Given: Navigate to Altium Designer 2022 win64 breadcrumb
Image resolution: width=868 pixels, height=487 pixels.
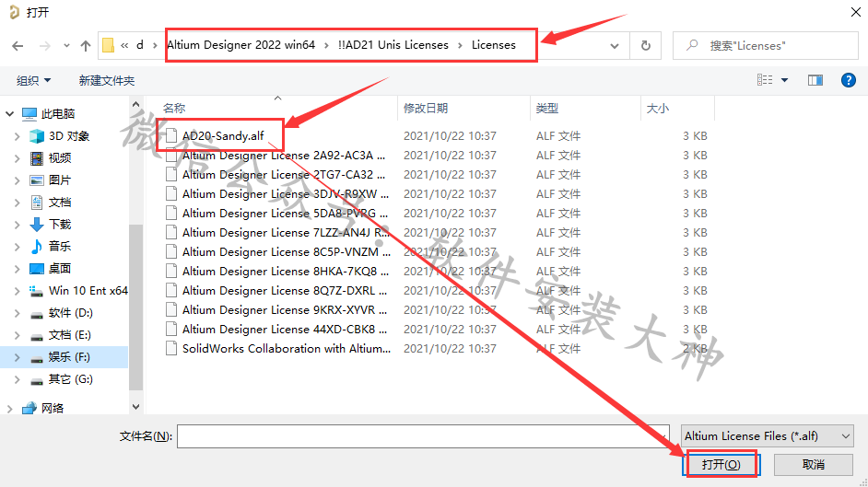Looking at the screenshot, I should click(x=240, y=45).
